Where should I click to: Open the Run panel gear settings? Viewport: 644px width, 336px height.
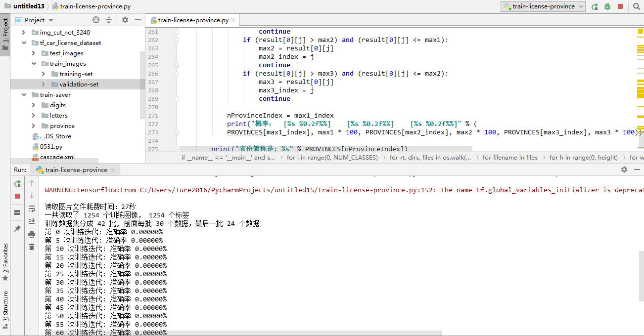tap(624, 169)
